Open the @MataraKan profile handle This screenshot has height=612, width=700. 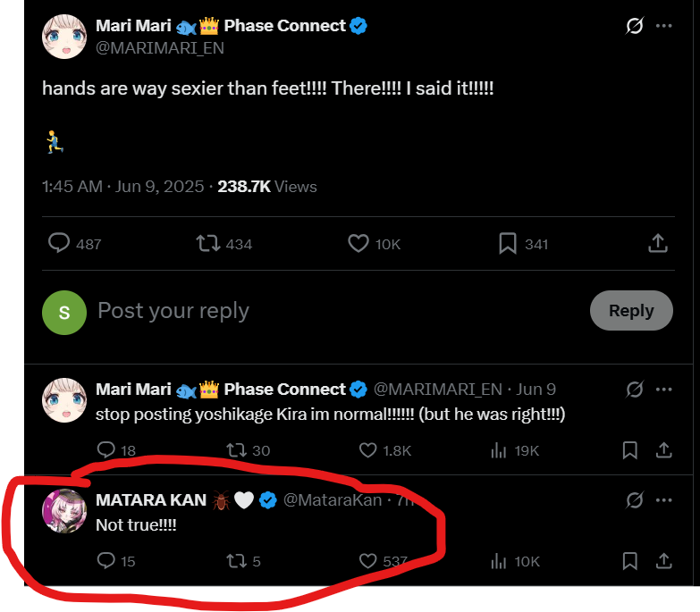[x=333, y=500]
